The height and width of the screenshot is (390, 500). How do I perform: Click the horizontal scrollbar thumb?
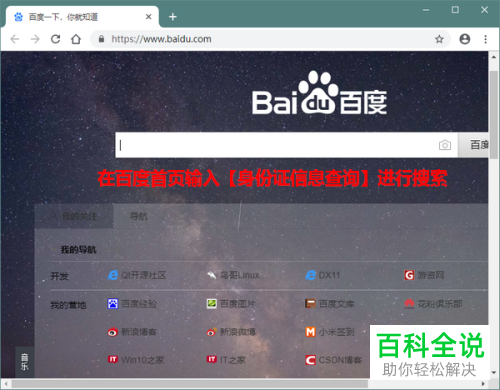190,384
